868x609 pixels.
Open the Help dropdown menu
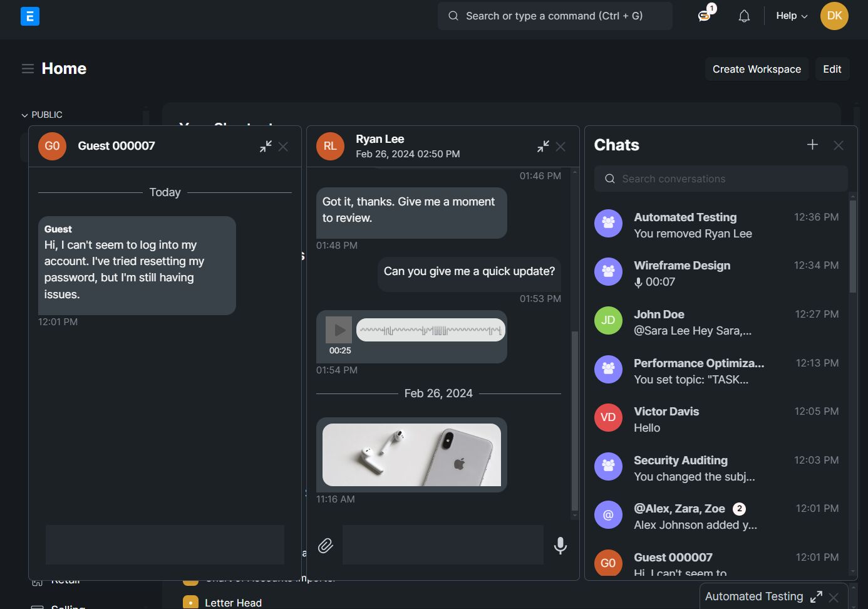(x=792, y=16)
